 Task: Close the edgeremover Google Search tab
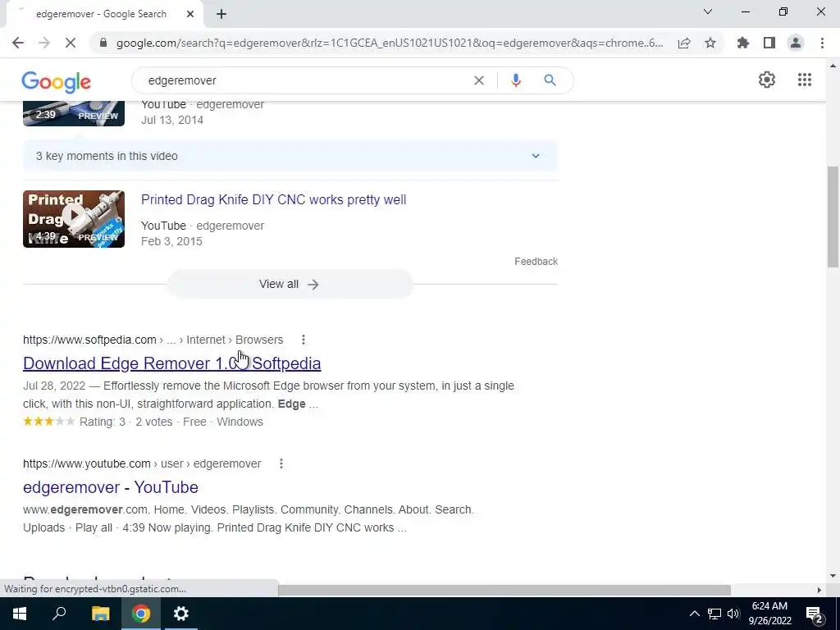[190, 14]
